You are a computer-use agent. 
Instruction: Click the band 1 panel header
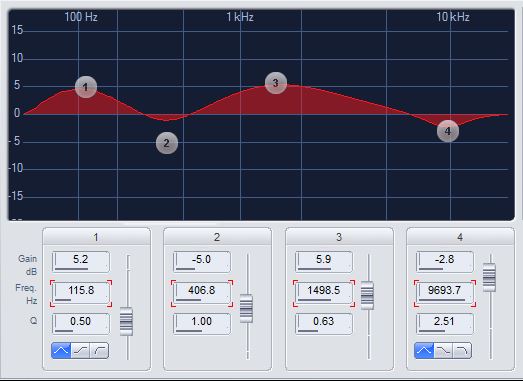click(96, 237)
